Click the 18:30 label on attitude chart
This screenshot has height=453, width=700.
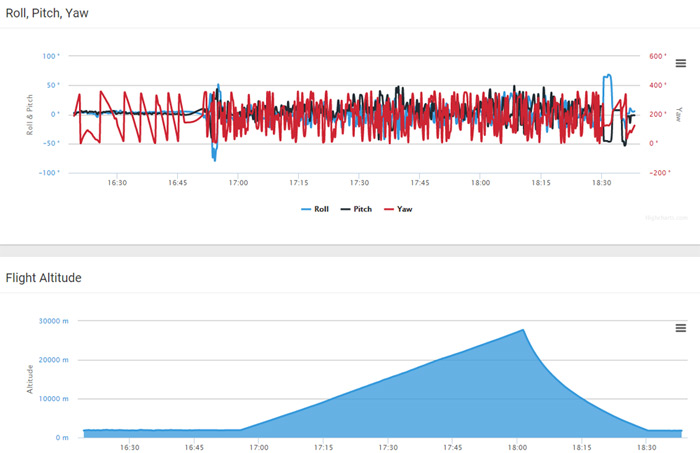click(601, 183)
